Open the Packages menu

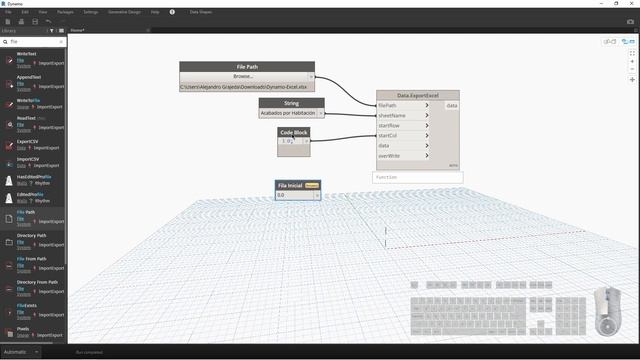coord(65,12)
